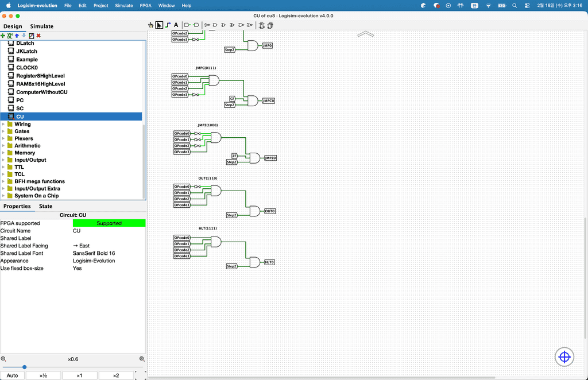Viewport: 588px width, 380px height.
Task: Select the Poke tool hand icon
Action: [x=151, y=25]
